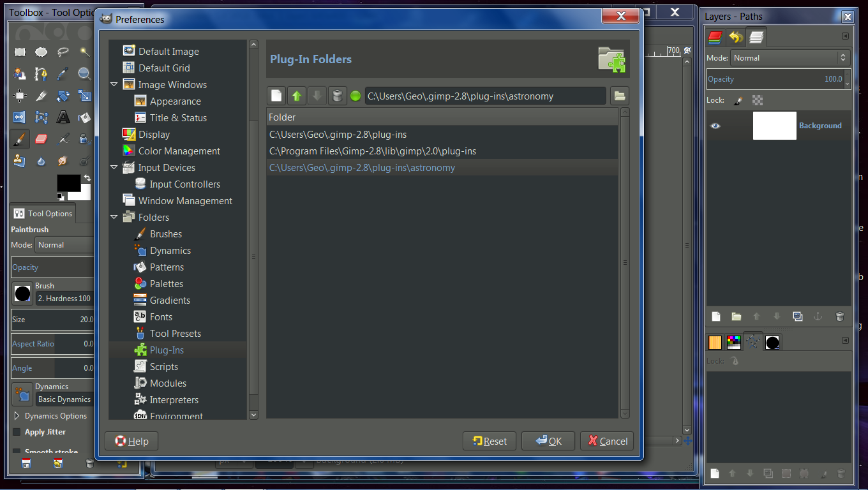Select the Paintbrush tool

pyautogui.click(x=20, y=139)
